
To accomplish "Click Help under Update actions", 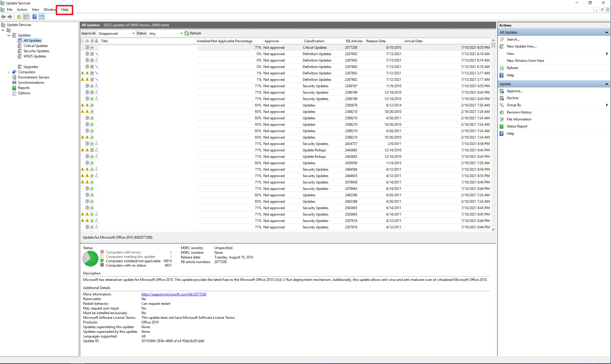I will pos(510,134).
